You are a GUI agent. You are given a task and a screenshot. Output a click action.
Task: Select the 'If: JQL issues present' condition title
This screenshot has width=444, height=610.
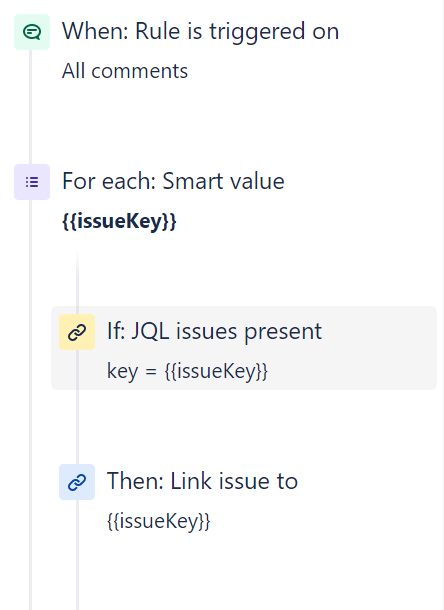[x=214, y=331]
